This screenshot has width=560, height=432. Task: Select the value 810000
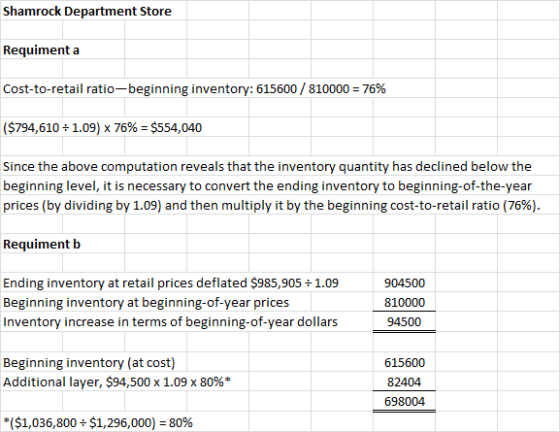pos(404,302)
